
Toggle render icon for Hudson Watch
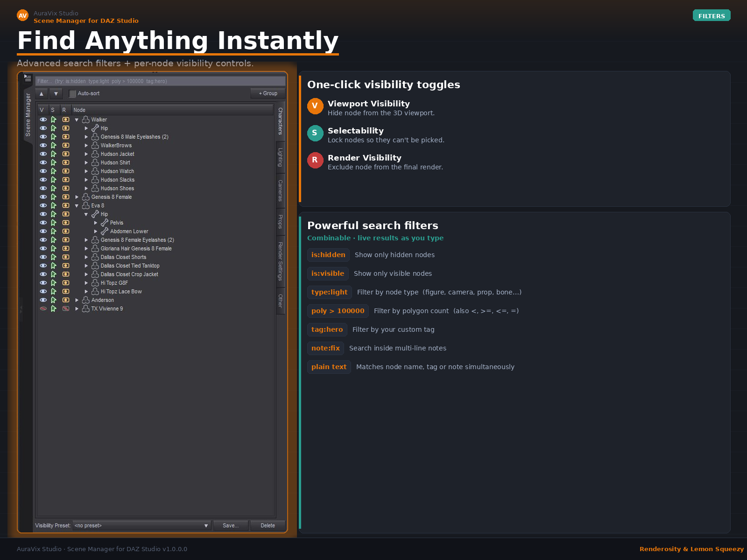(x=66, y=171)
